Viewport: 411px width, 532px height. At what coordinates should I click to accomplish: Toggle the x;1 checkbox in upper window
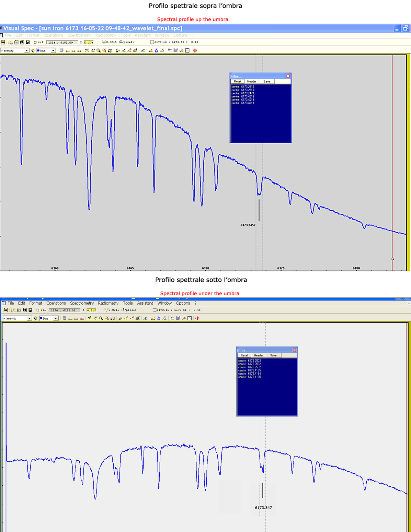tap(35, 42)
